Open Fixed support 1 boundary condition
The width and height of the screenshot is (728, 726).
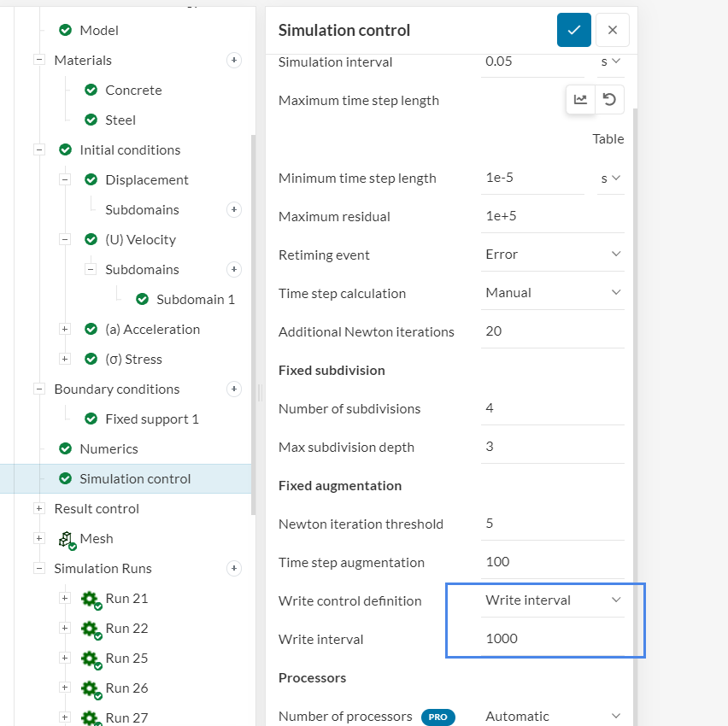(x=151, y=419)
